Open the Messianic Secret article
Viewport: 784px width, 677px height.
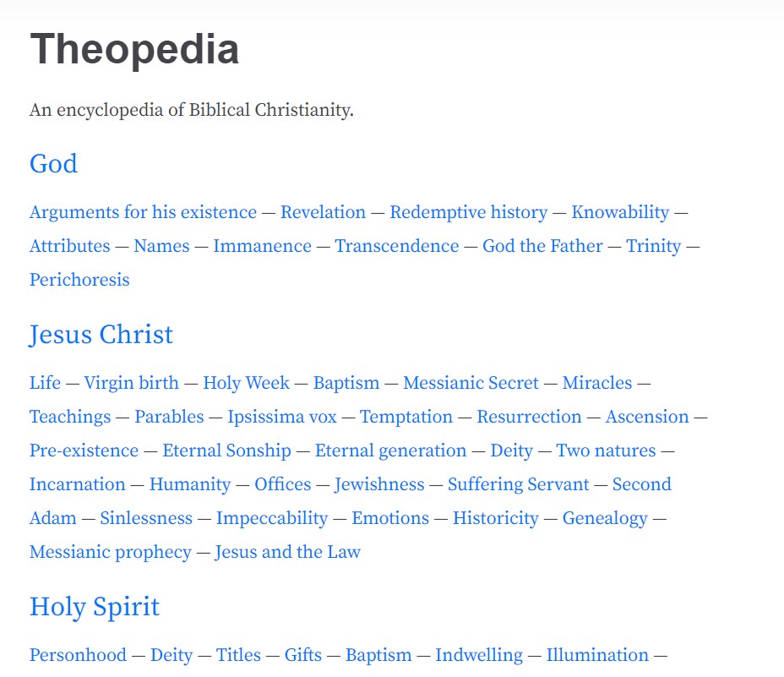471,383
